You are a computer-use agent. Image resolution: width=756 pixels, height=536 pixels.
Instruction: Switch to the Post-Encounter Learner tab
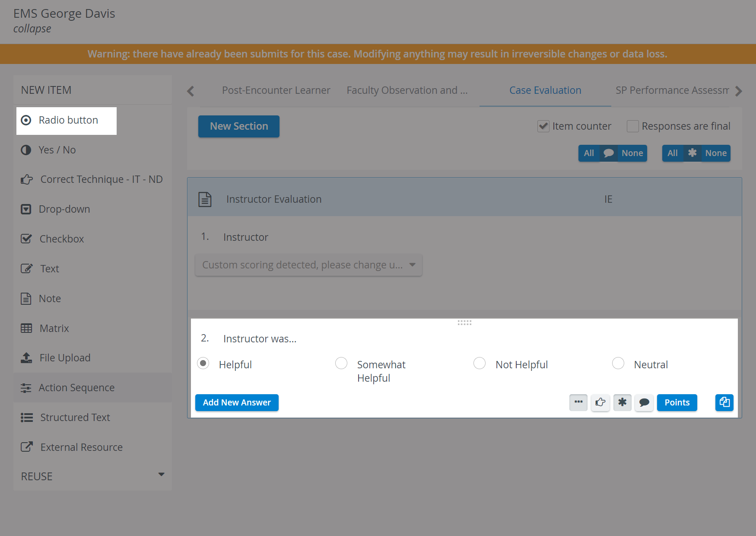[x=276, y=90]
